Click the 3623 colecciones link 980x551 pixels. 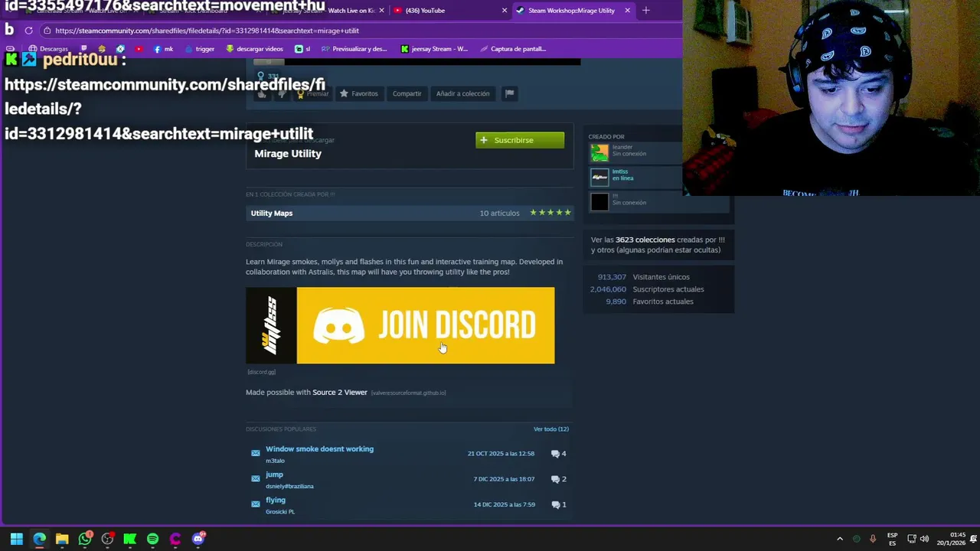pyautogui.click(x=645, y=240)
